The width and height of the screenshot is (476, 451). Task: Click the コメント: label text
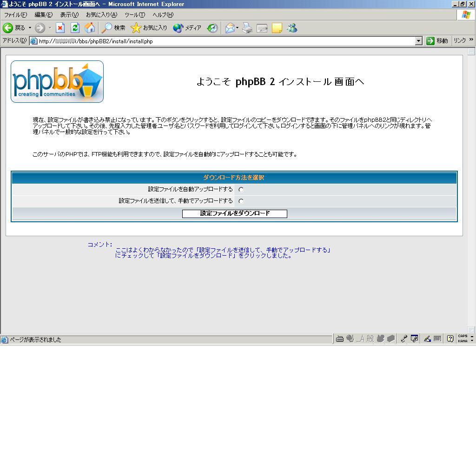point(100,245)
